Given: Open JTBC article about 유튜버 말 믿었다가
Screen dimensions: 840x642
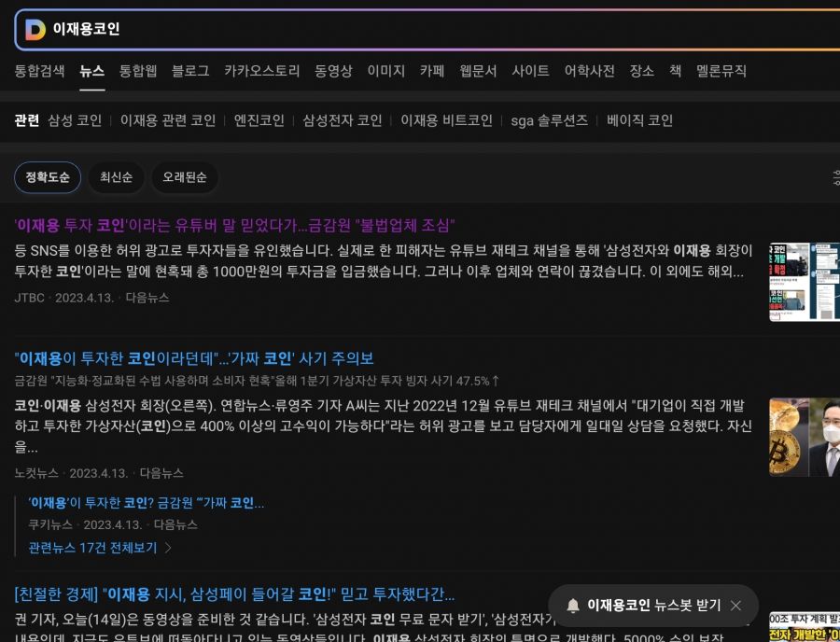Looking at the screenshot, I should (x=234, y=226).
